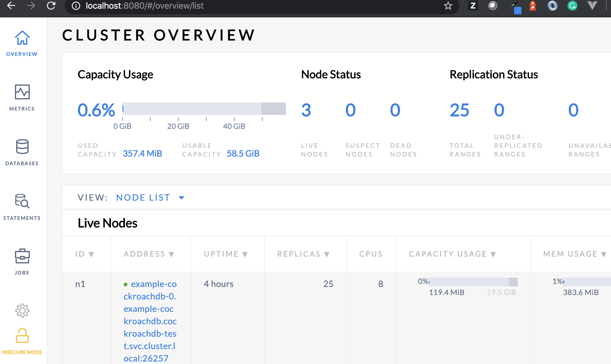Click the Cluster Overview page title
This screenshot has height=364, width=611.
pyautogui.click(x=159, y=35)
